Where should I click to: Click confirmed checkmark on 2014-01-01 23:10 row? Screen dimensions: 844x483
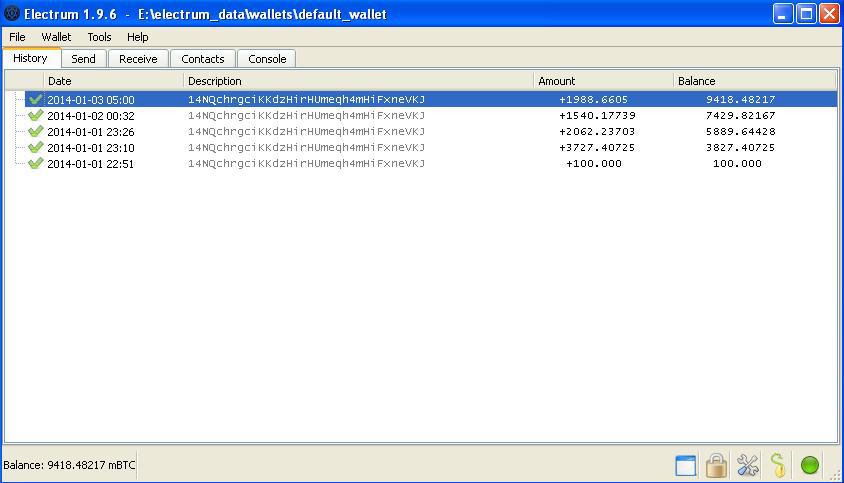(x=36, y=148)
